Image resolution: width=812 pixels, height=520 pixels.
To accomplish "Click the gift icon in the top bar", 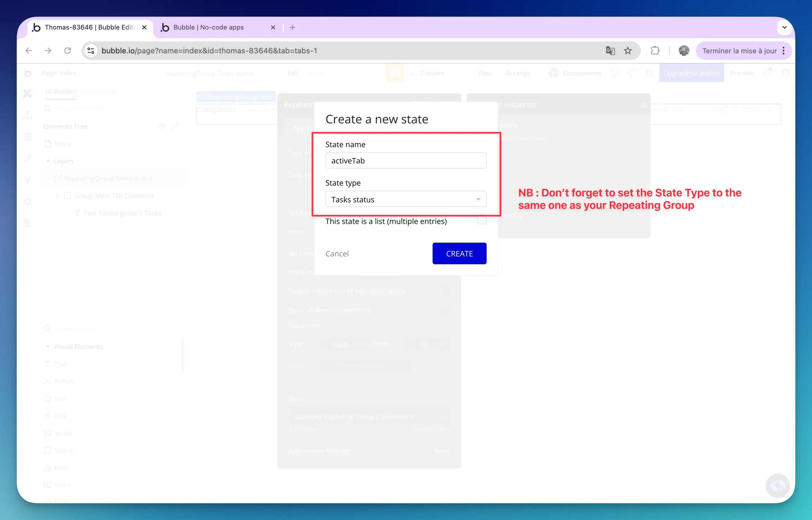I will tap(395, 73).
